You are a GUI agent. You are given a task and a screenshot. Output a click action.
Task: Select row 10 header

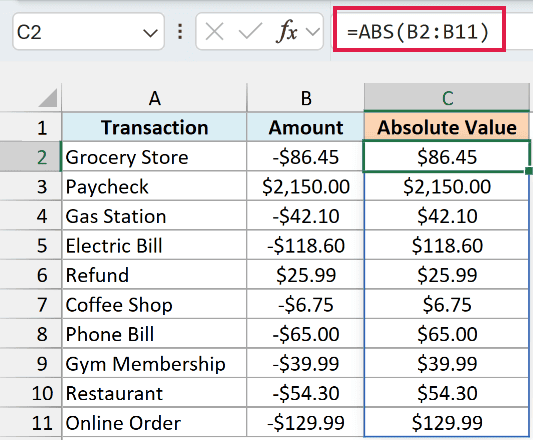[31, 393]
